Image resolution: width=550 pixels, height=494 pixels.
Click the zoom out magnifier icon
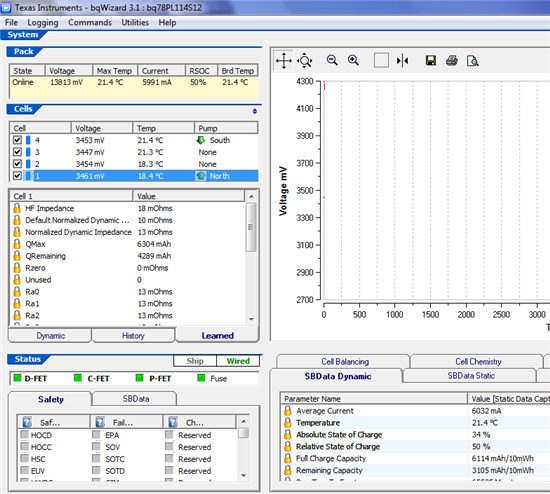click(x=332, y=60)
